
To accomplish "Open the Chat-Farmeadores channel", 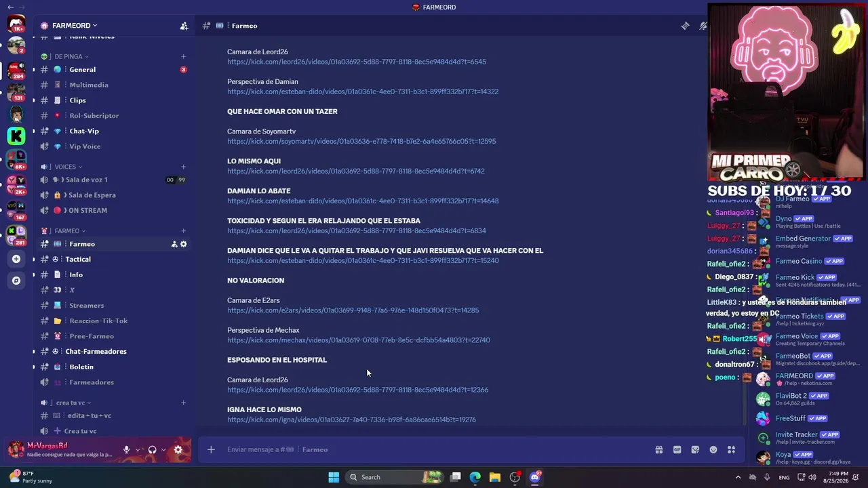I will 113,351.
